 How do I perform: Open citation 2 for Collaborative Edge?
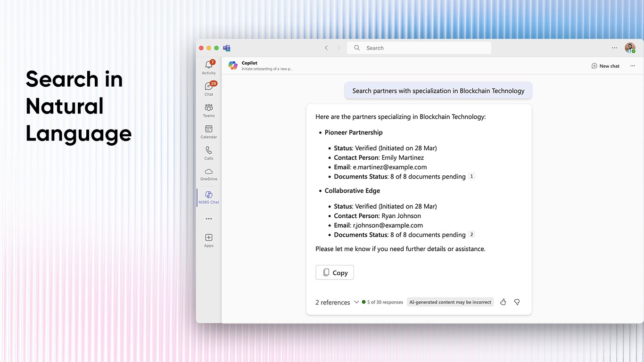(472, 234)
